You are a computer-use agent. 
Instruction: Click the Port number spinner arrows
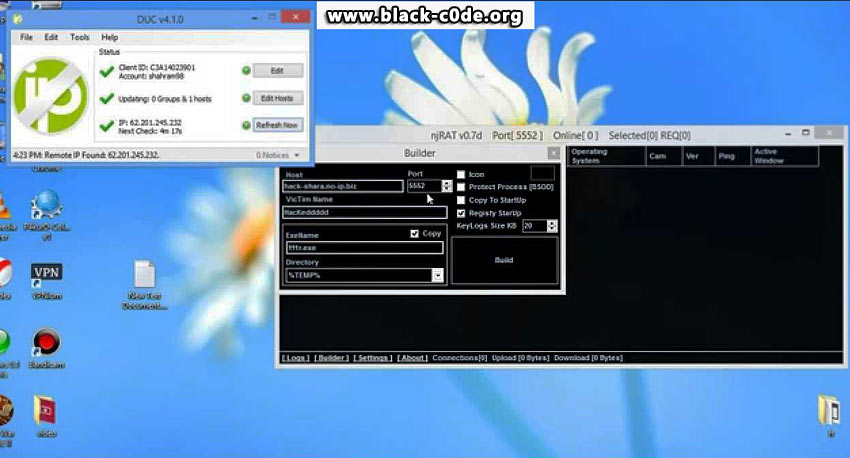[446, 186]
